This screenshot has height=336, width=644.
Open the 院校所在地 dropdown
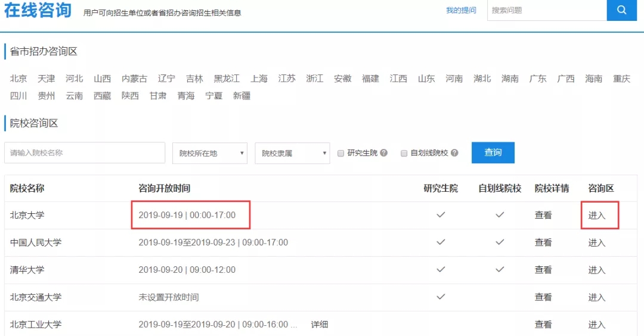pyautogui.click(x=210, y=153)
